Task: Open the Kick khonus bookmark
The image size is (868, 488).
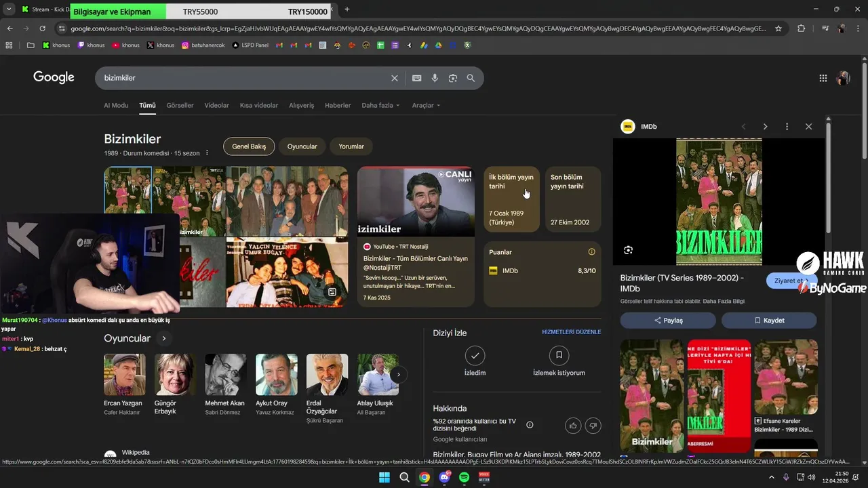Action: (x=56, y=45)
